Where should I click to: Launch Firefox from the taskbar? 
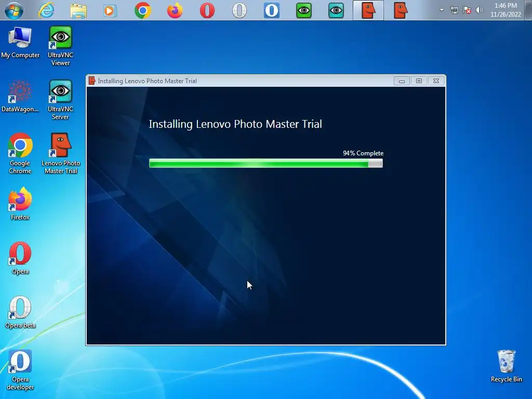click(x=175, y=10)
